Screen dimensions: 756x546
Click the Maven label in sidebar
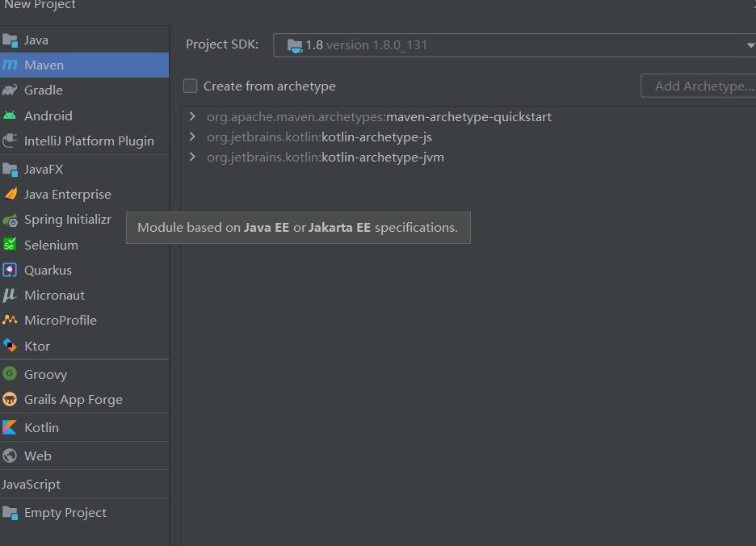pos(44,65)
